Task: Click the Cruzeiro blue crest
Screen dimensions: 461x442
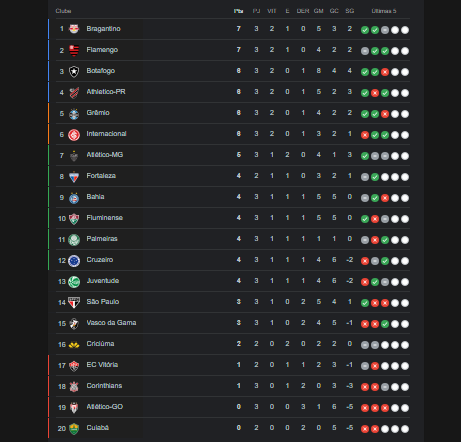Action: 74,261
